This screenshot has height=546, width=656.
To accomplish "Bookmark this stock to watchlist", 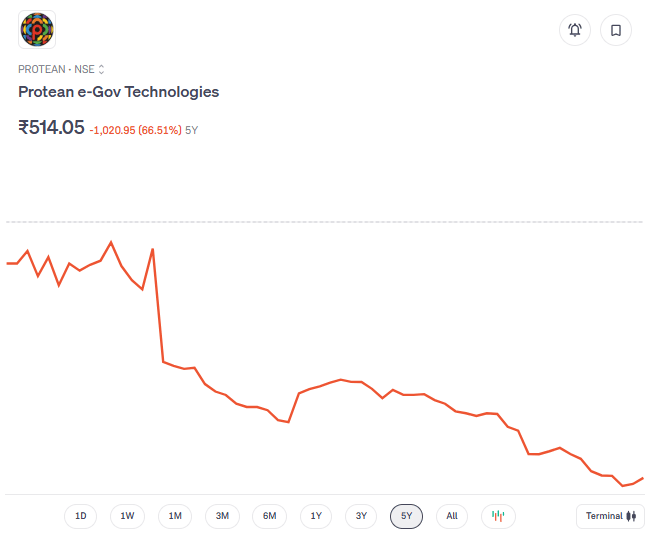I will [616, 30].
